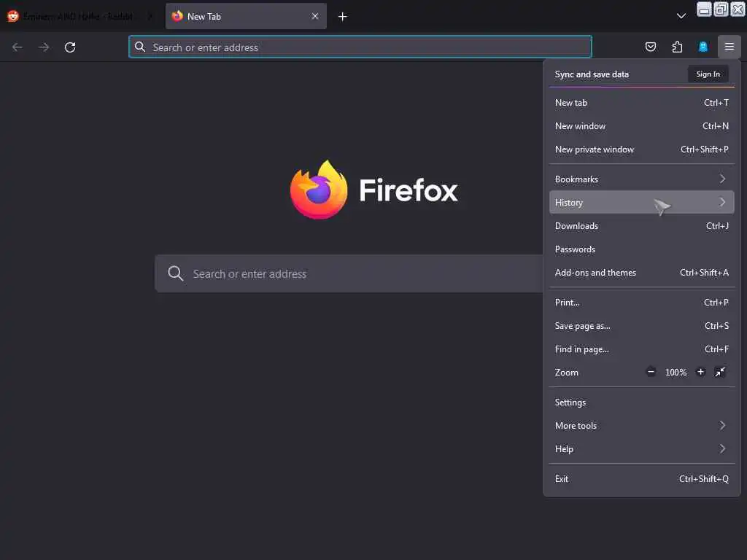Zoom in with plus button

click(700, 372)
